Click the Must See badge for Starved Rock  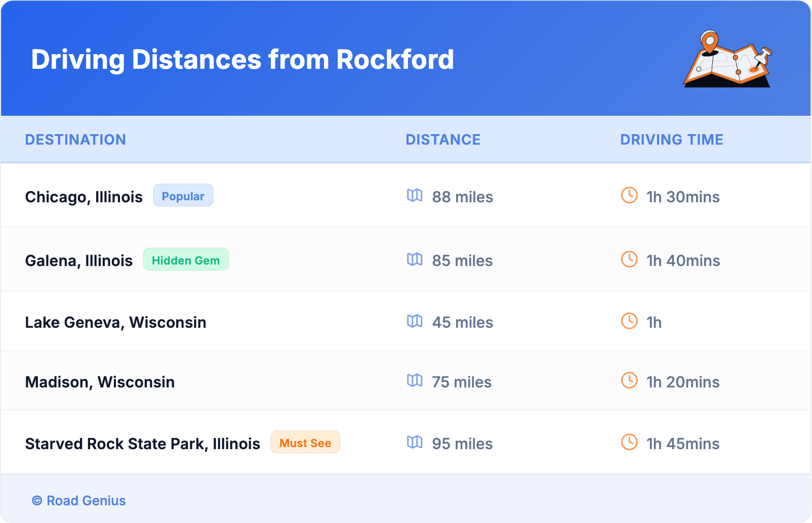(305, 443)
